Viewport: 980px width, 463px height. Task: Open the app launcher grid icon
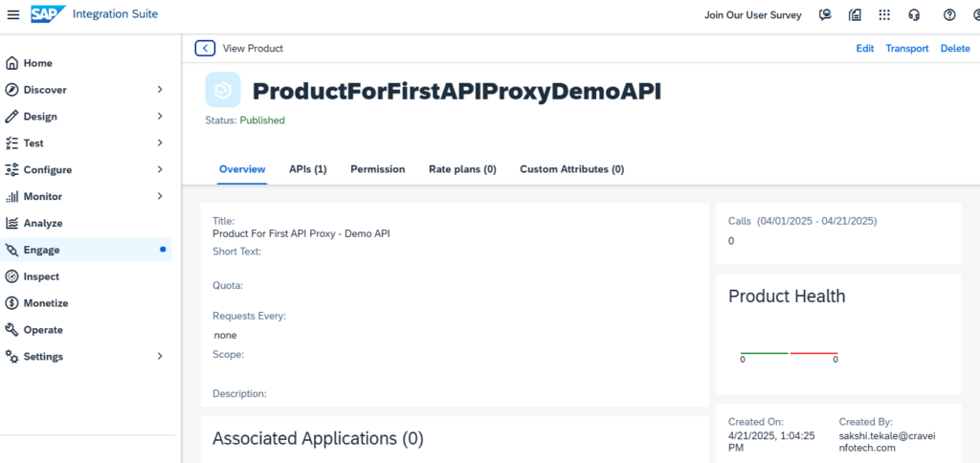pyautogui.click(x=884, y=15)
